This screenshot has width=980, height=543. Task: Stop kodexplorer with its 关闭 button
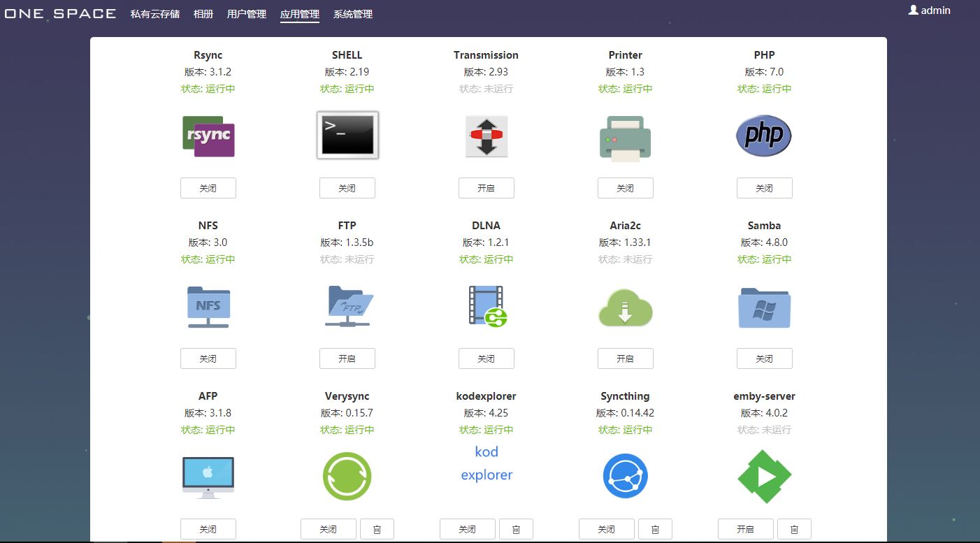pos(468,529)
